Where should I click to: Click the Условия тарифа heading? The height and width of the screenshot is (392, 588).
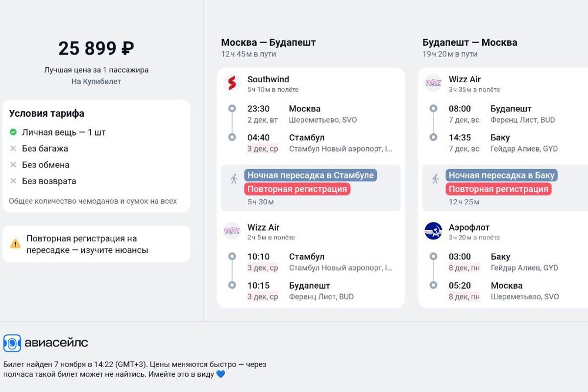click(47, 114)
